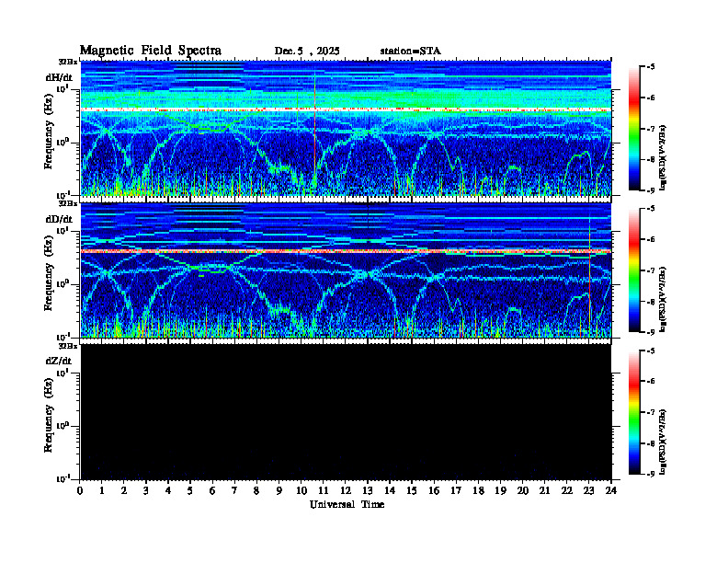Click the dH/dt spectrogram plot
The width and height of the screenshot is (728, 563).
click(346, 128)
